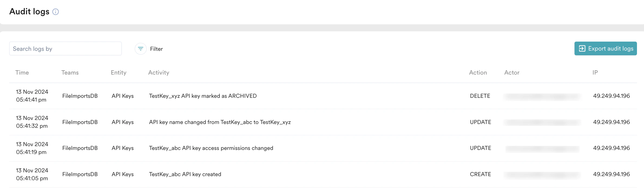Screen dimensions: 644x188
Task: Click FileImportsDB in the top log row
Action: (x=80, y=96)
